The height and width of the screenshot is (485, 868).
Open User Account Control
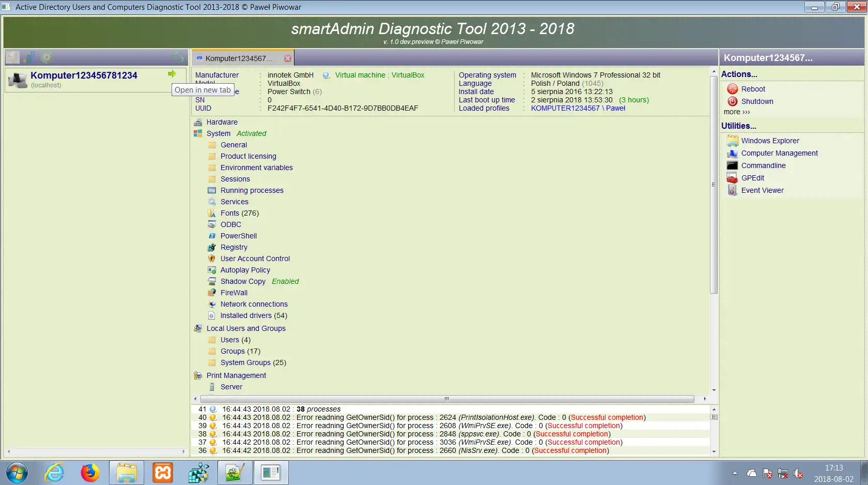pyautogui.click(x=255, y=259)
